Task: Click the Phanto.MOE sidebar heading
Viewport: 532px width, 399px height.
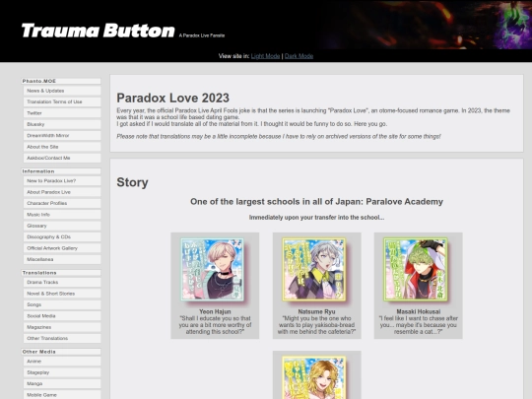Action: point(61,81)
